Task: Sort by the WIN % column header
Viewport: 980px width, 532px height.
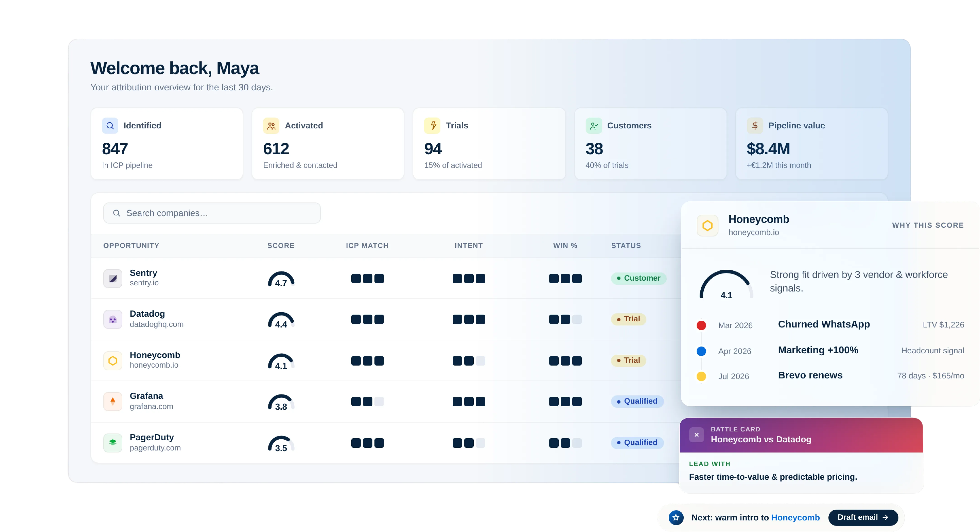Action: click(x=565, y=246)
